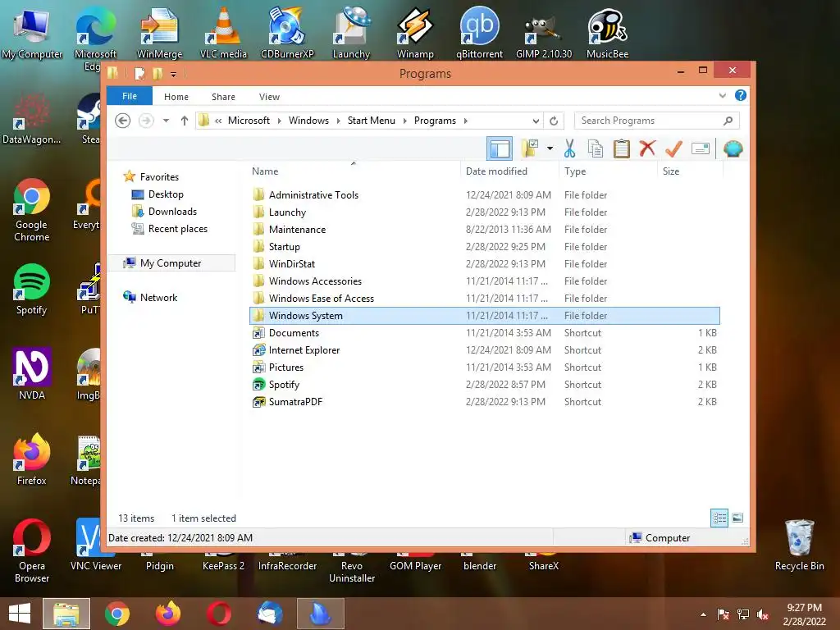
Task: Select the Maintenance folder
Action: point(297,230)
